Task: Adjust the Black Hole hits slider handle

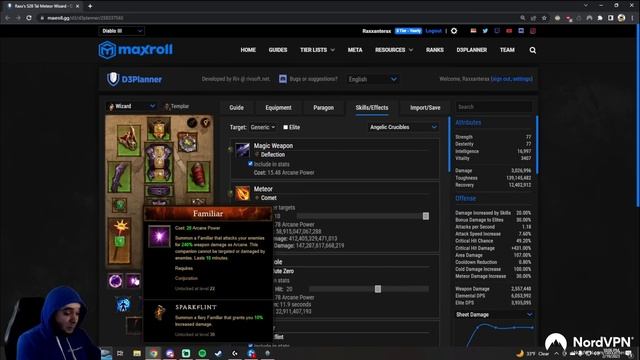Action: (378, 289)
